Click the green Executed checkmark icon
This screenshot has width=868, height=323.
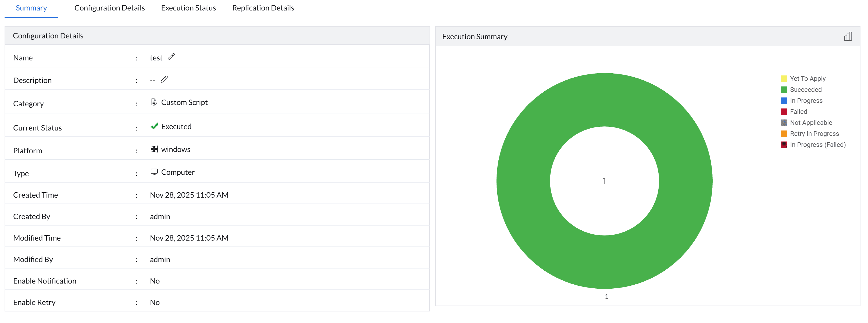click(154, 126)
